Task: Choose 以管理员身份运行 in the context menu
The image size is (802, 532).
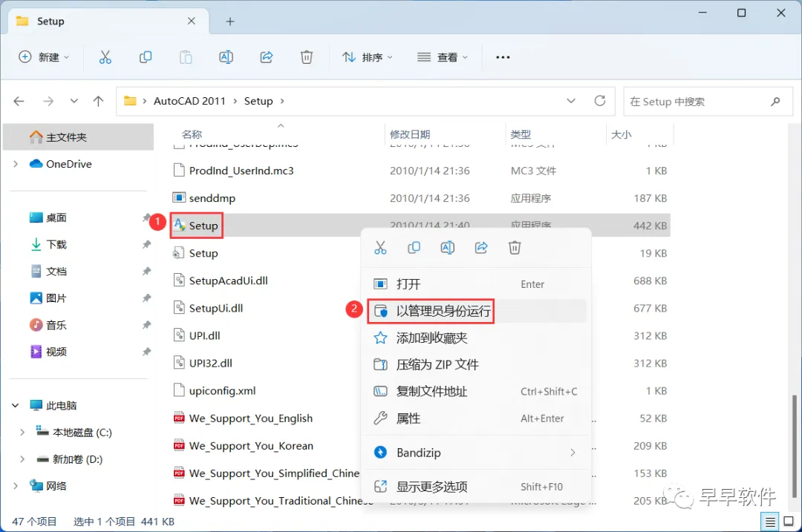Action: [476, 311]
